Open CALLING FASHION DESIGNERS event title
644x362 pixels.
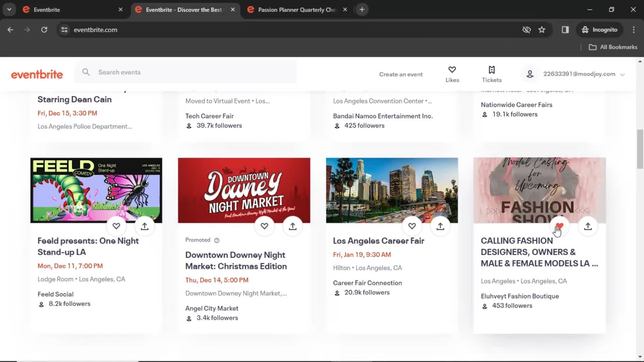click(539, 252)
